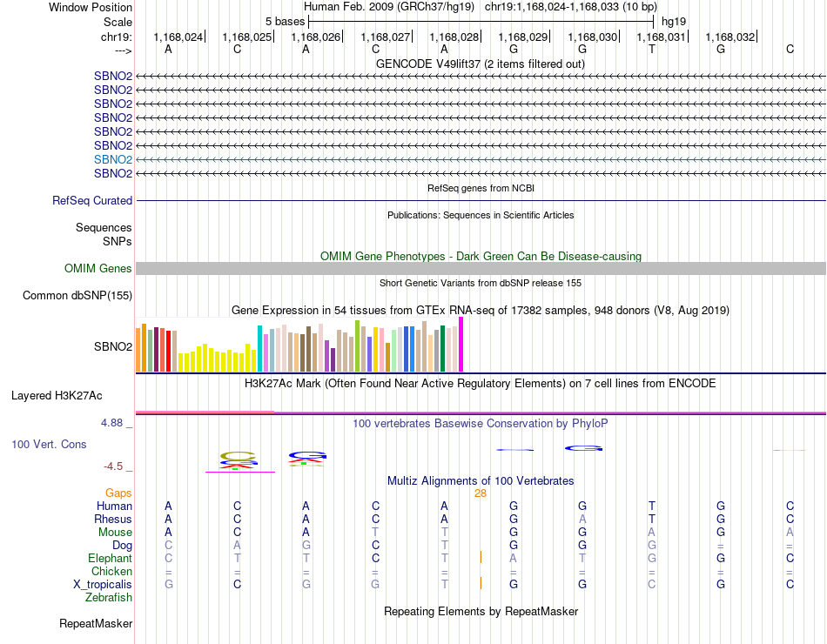Click the chr19: ruler label
Viewport: 827px width, 644px height.
click(117, 37)
